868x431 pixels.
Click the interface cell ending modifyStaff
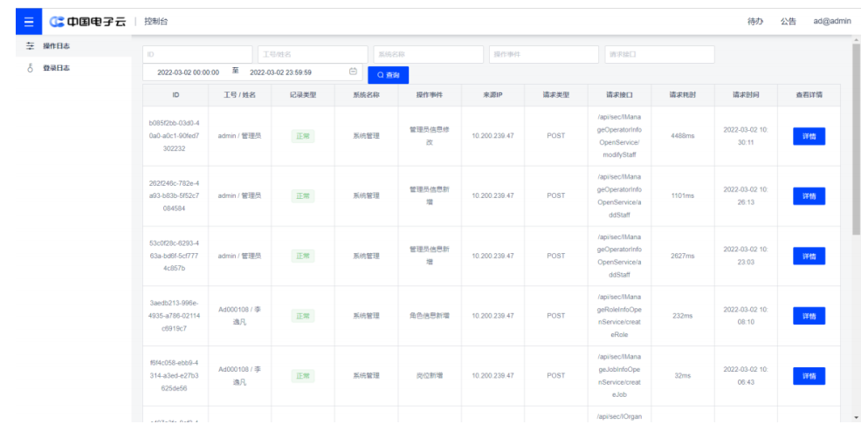tap(619, 135)
